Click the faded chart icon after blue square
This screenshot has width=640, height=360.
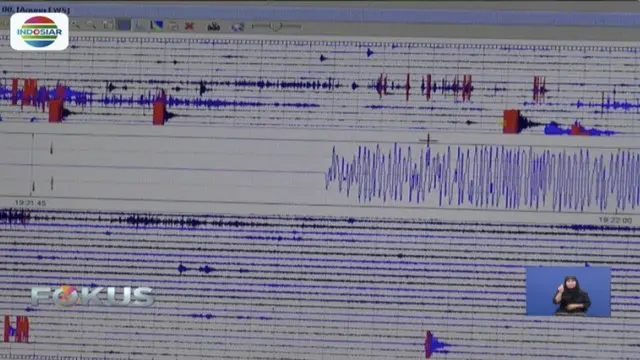click(140, 26)
